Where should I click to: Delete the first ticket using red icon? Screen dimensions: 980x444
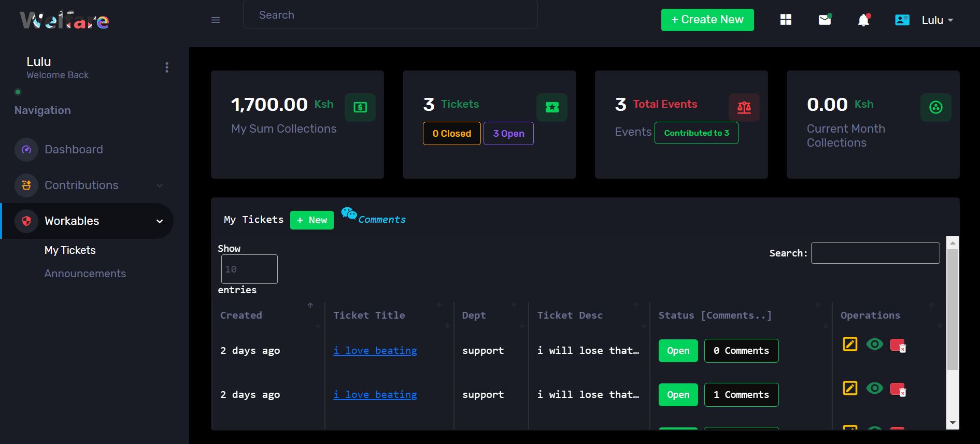pyautogui.click(x=898, y=345)
